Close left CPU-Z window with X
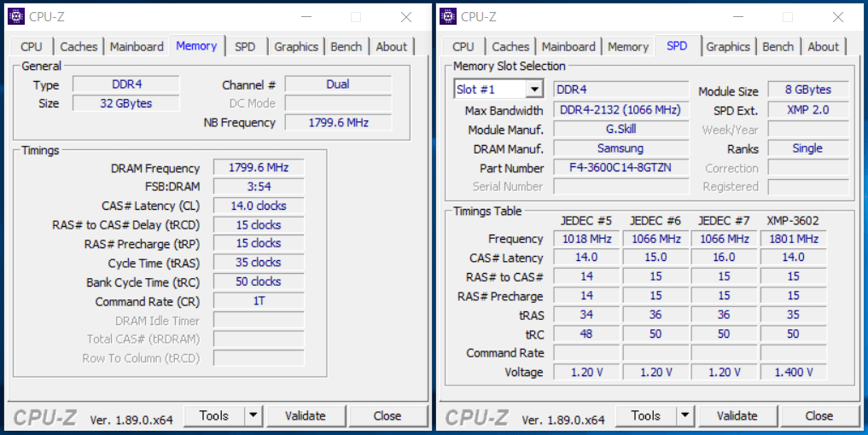This screenshot has height=435, width=868. (x=405, y=17)
